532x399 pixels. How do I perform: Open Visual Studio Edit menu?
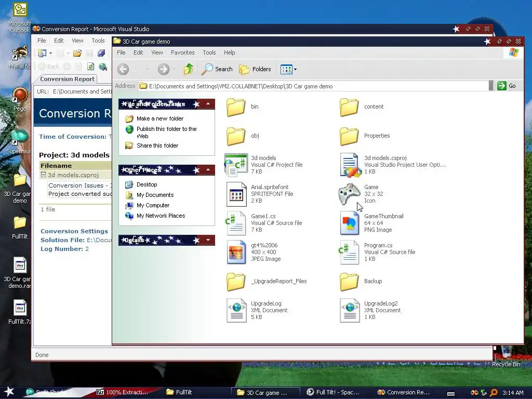click(x=59, y=41)
